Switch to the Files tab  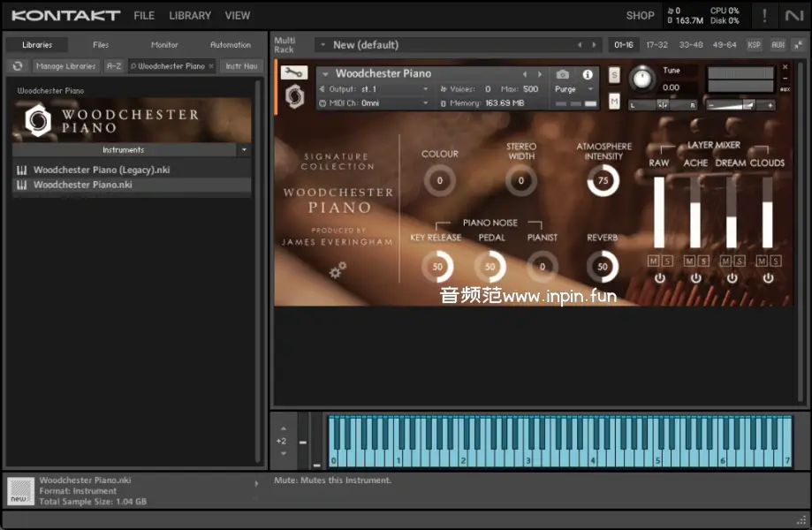(x=101, y=45)
